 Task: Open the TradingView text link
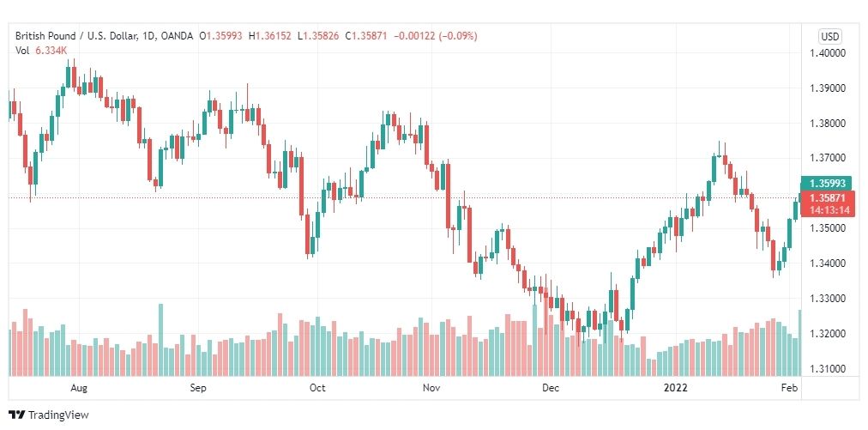[58, 415]
